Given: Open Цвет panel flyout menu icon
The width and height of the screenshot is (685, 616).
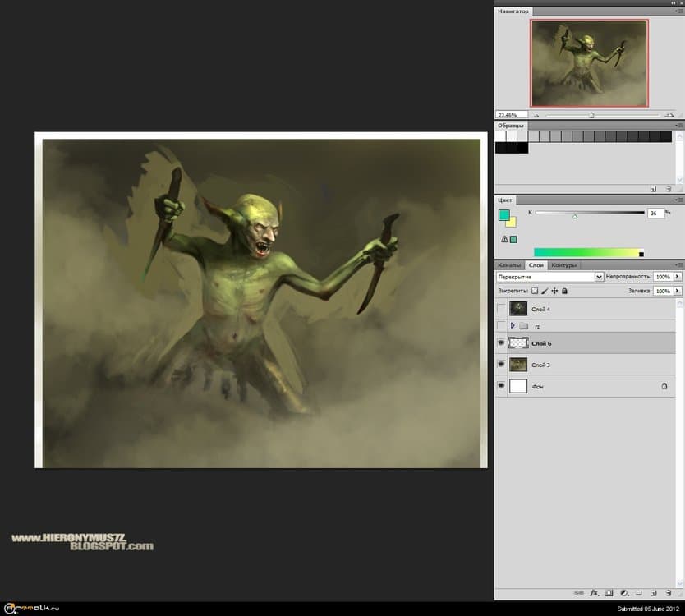Looking at the screenshot, I should pyautogui.click(x=679, y=200).
